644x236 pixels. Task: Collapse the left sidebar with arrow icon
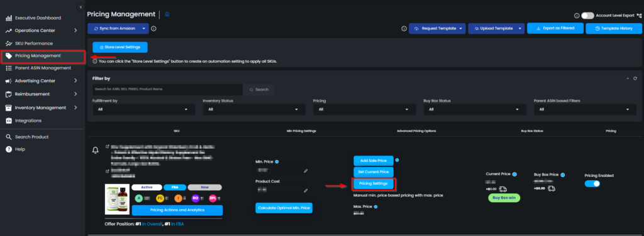(x=80, y=7)
